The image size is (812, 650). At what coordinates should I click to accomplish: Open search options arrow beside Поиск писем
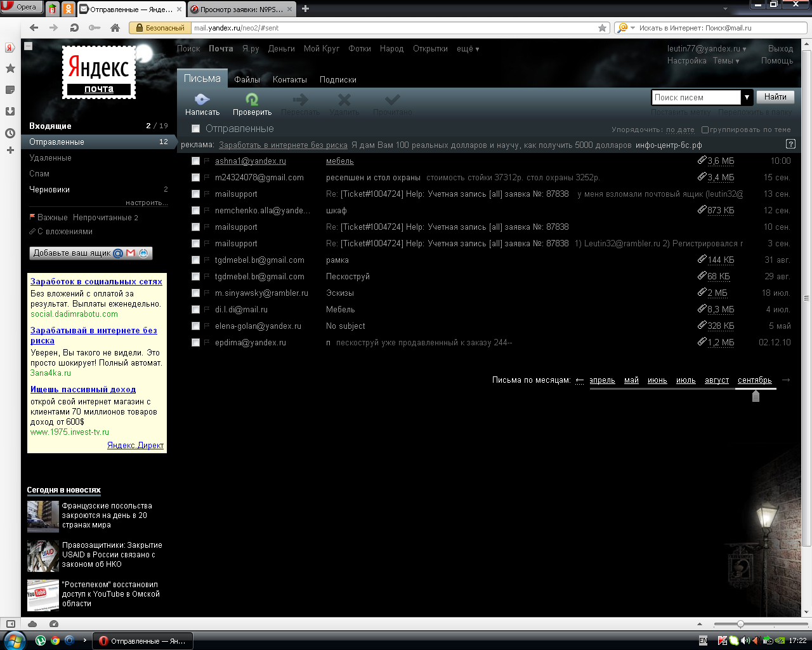pyautogui.click(x=747, y=97)
